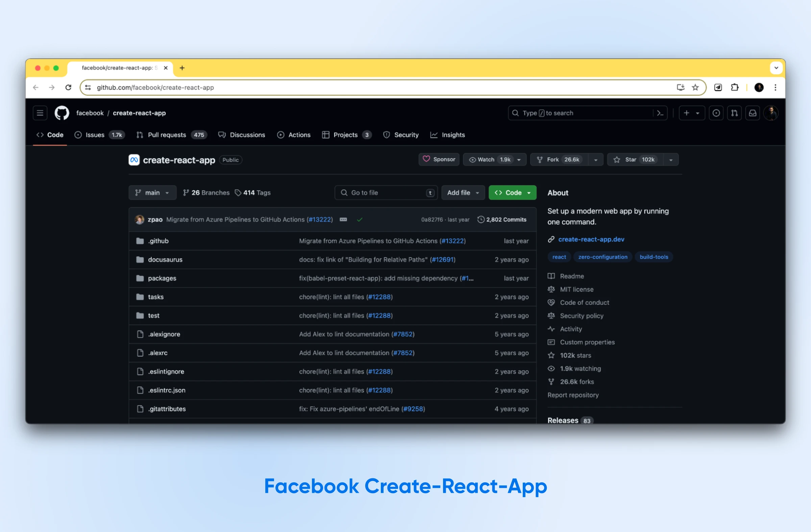The width and height of the screenshot is (811, 532).
Task: Open Chrome's three-dot menu
Action: [x=775, y=87]
